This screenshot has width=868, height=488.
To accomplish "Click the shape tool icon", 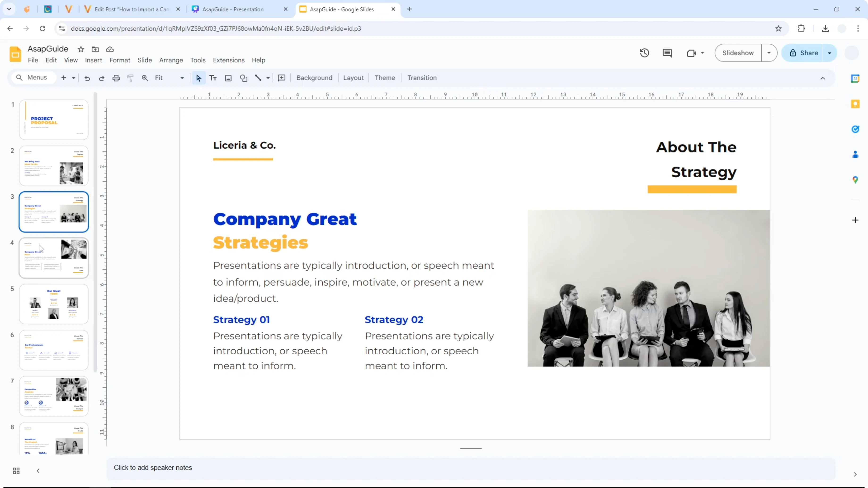I will (x=244, y=78).
